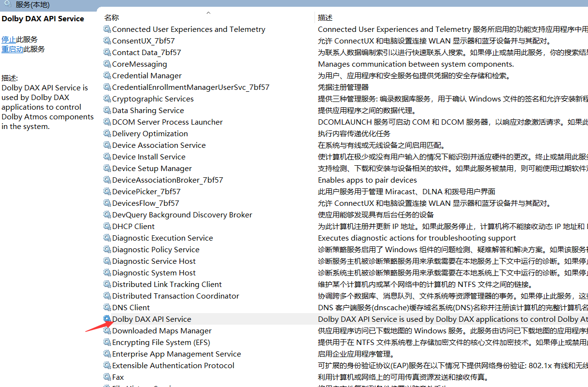Click the gear icon beside DHCP Client
The image size is (588, 387).
[107, 226]
